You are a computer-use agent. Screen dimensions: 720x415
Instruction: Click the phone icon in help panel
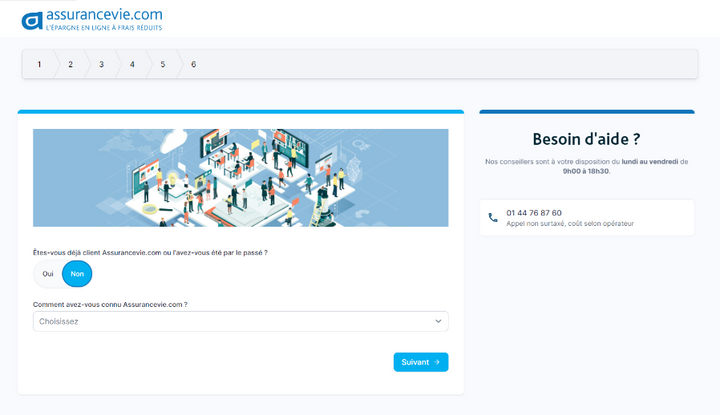[493, 217]
